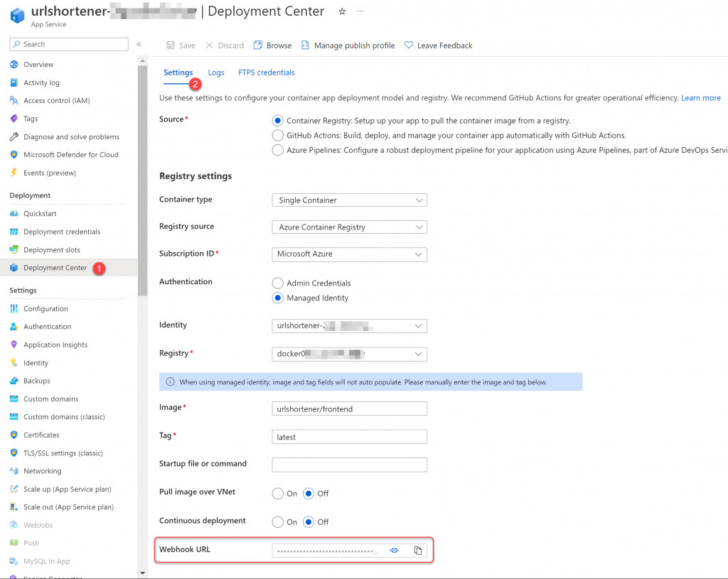Choose Admin Credentials authentication
Screen dimensions: 728x579
(x=278, y=283)
